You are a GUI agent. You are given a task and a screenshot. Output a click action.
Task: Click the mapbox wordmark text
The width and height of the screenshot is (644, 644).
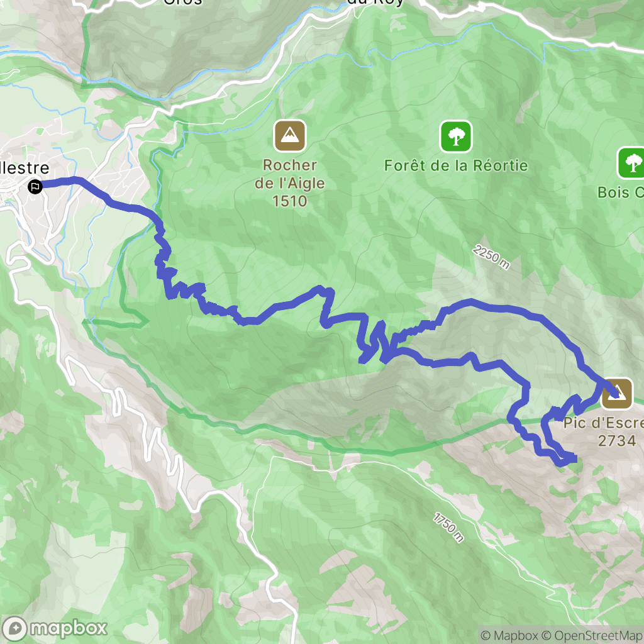click(68, 628)
